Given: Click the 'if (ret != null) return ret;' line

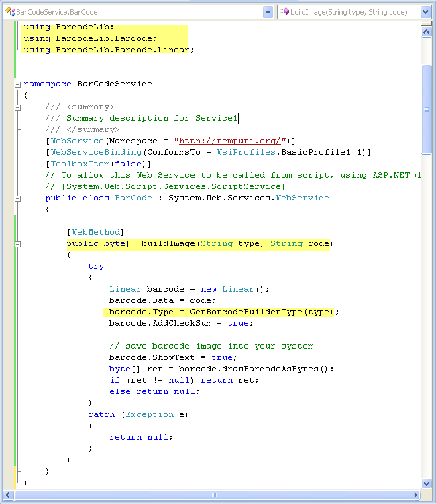Looking at the screenshot, I should pyautogui.click(x=184, y=380).
